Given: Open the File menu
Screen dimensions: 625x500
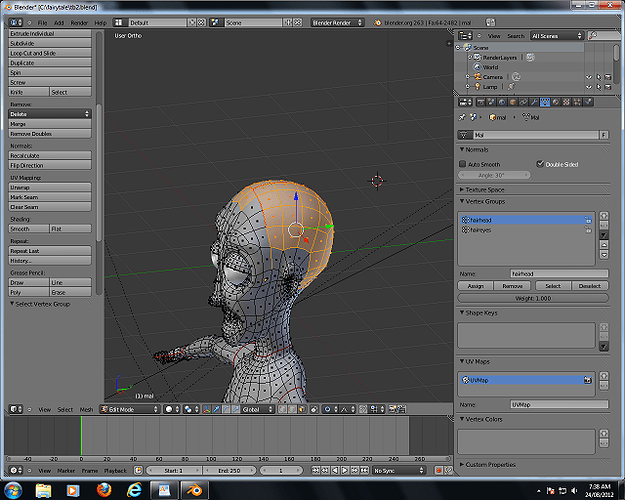Looking at the screenshot, I should (x=42, y=23).
